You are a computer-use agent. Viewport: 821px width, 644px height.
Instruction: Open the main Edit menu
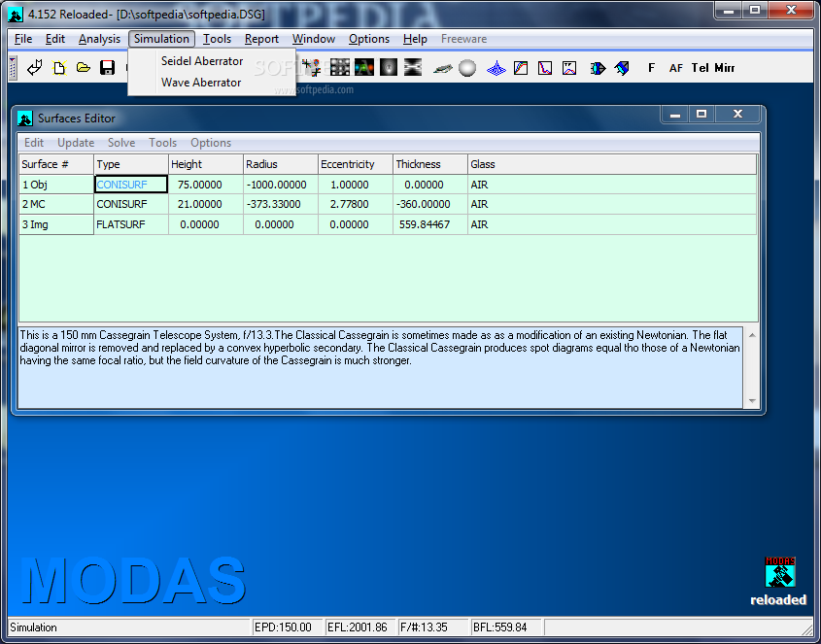click(x=55, y=39)
